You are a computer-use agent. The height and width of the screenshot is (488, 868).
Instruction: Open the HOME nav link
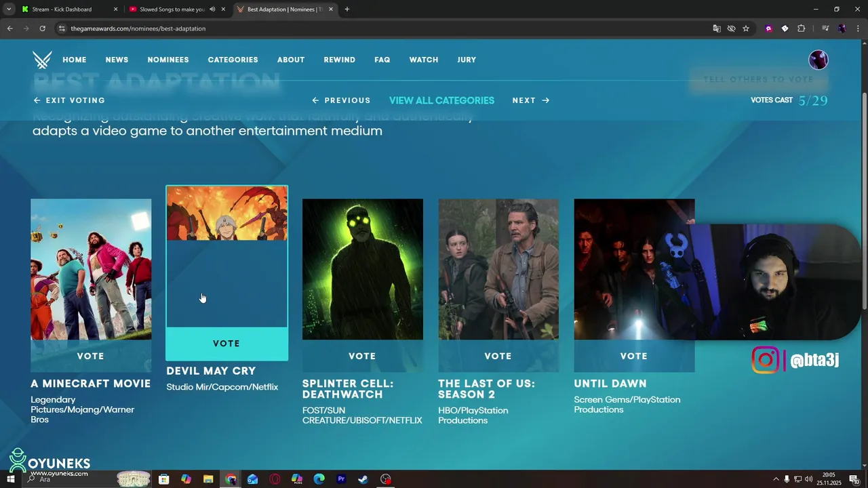click(x=75, y=60)
